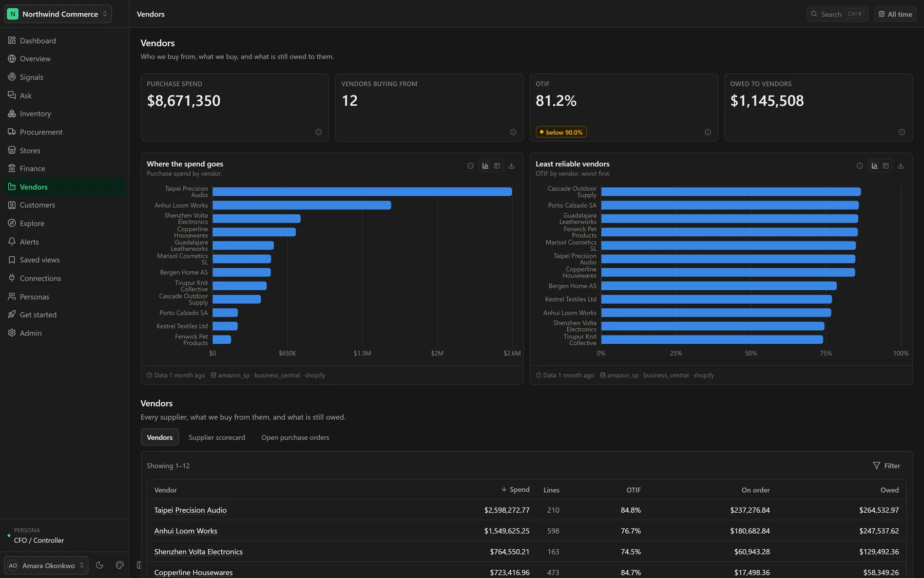Switch to Supplier scorecard tab
The height and width of the screenshot is (578, 924).
[217, 437]
